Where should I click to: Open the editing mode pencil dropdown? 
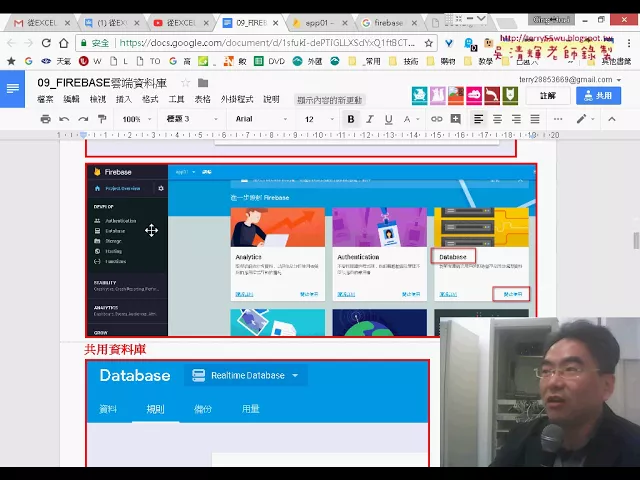585,119
